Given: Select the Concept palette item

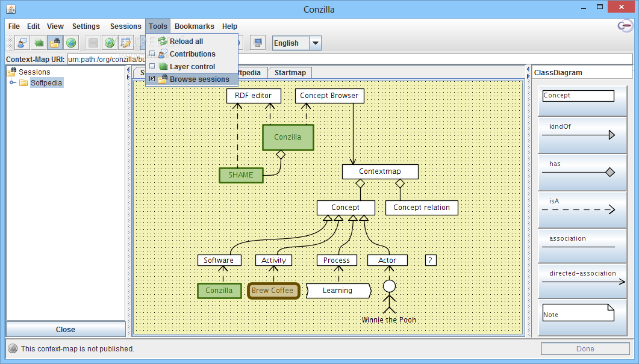Looking at the screenshot, I should (582, 100).
